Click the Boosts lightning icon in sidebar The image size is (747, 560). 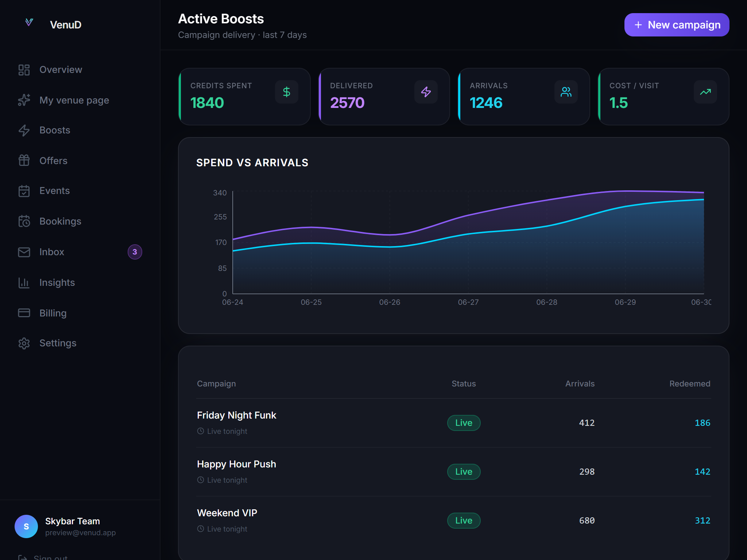24,131
